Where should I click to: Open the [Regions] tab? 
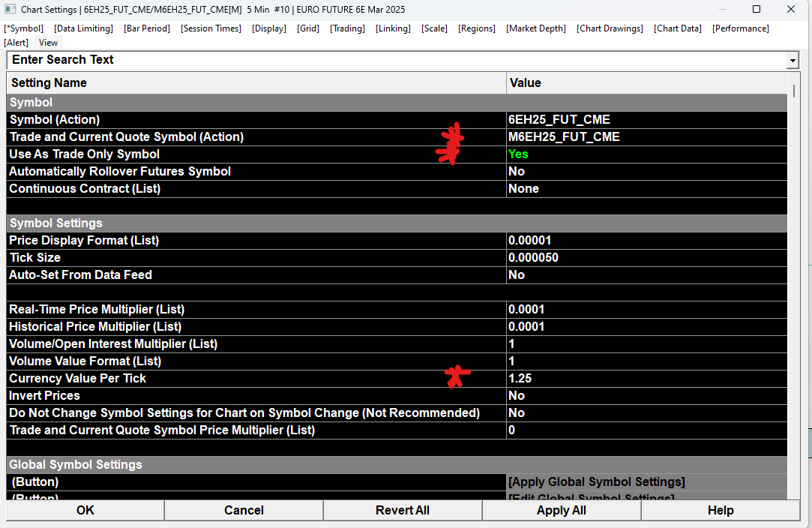point(477,28)
